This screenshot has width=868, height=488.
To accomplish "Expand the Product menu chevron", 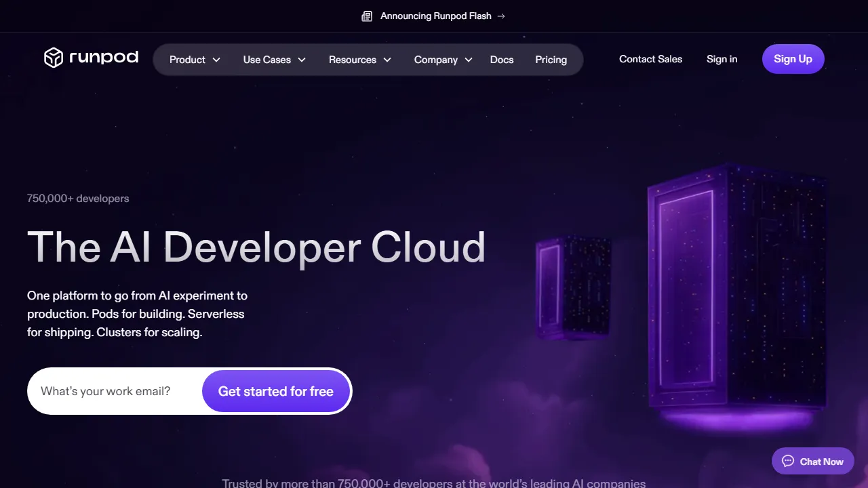I will (x=216, y=60).
